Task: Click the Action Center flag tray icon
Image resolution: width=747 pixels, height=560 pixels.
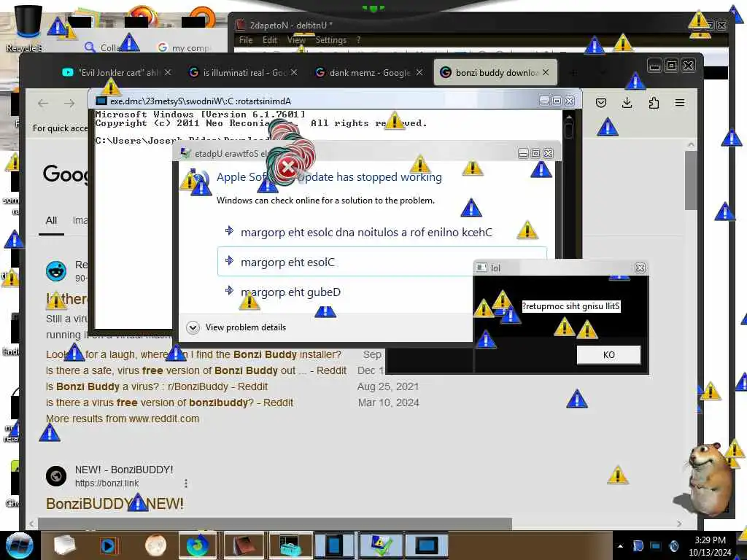Action: [x=638, y=545]
